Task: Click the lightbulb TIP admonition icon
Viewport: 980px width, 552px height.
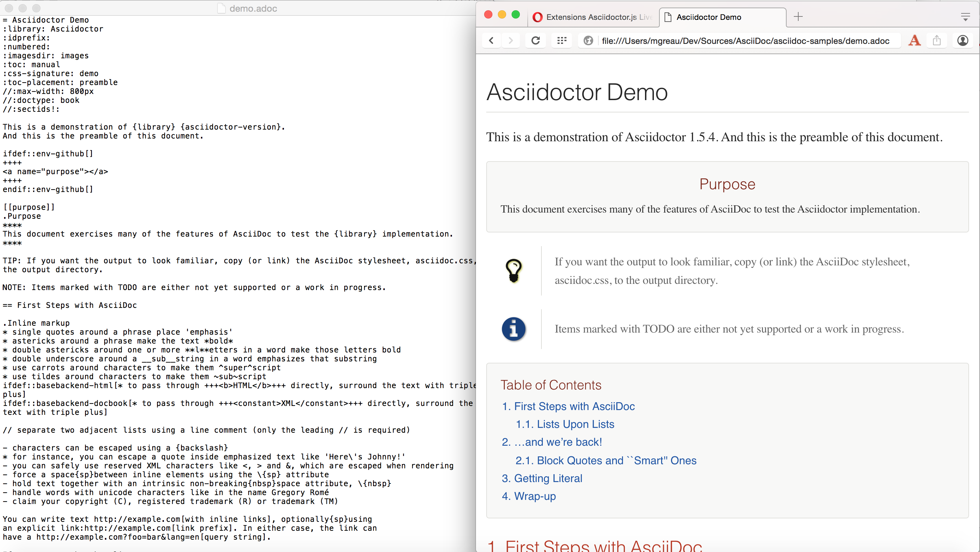Action: [x=513, y=271]
